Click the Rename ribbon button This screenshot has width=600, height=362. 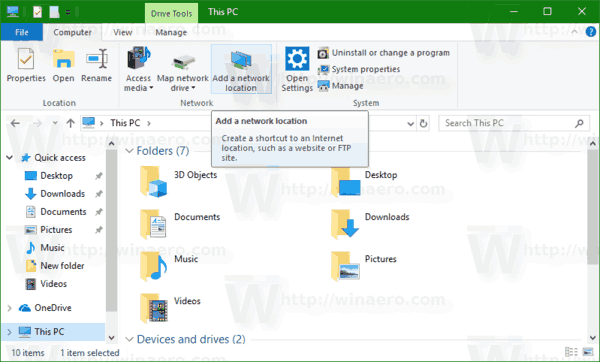pyautogui.click(x=96, y=65)
